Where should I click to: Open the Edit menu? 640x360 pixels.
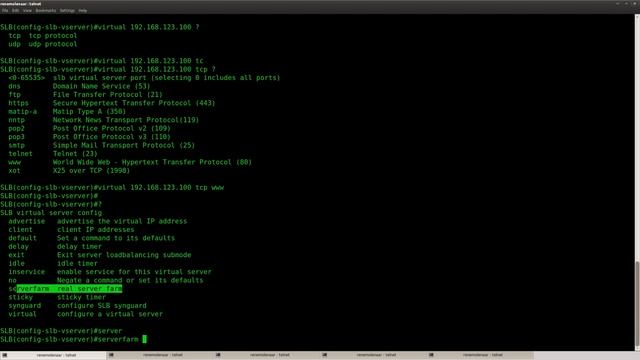16,11
